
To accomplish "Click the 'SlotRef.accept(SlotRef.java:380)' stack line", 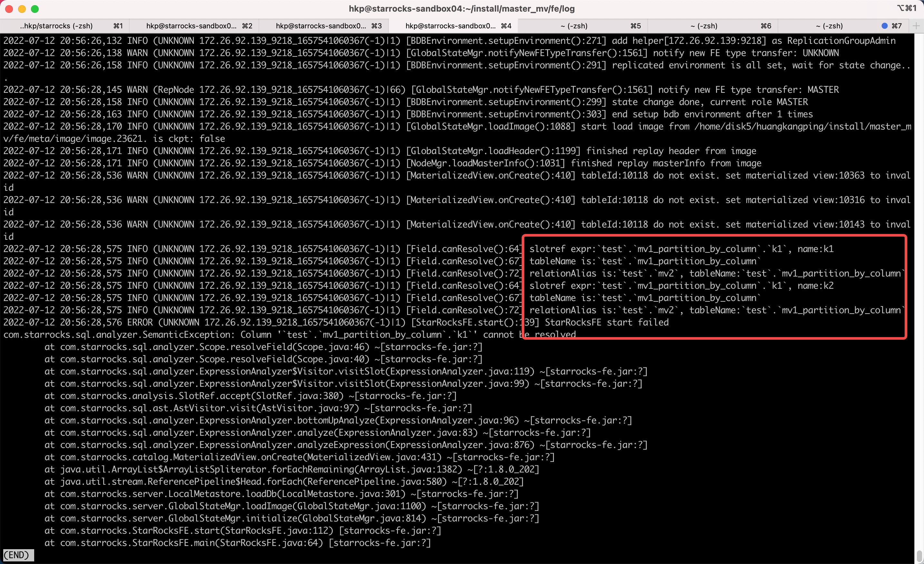I will 251,396.
